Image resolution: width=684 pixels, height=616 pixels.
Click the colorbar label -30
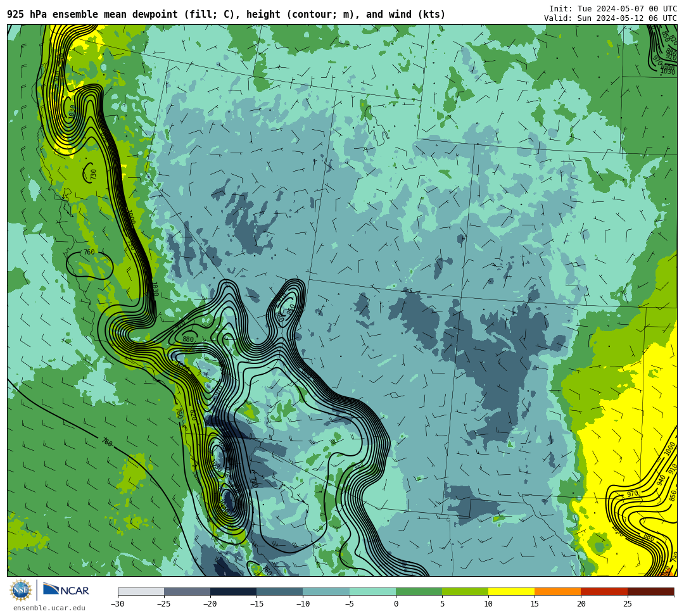pyautogui.click(x=118, y=604)
